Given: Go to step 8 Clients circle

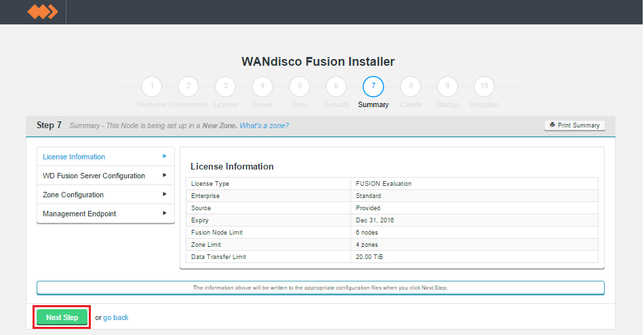Looking at the screenshot, I should 411,86.
